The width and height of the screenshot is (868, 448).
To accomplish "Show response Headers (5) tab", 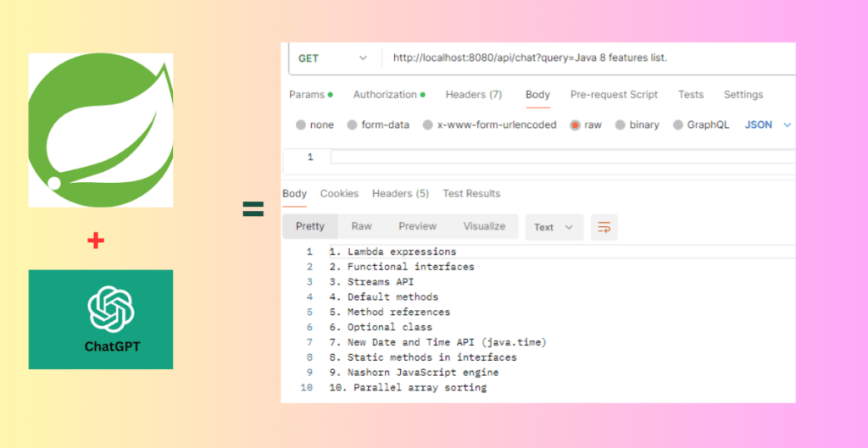I will click(400, 194).
